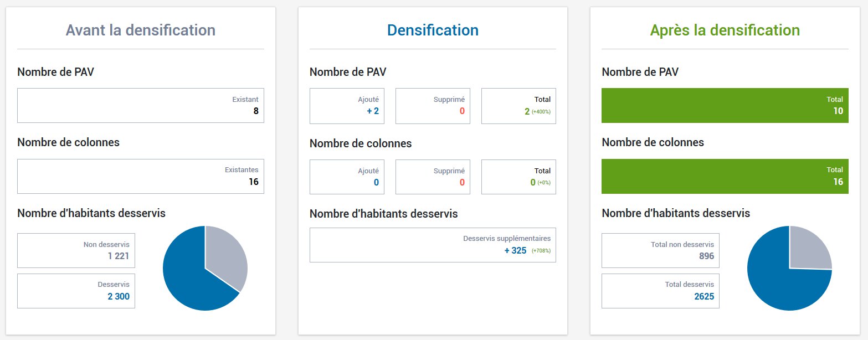
Task: Click the PAV "Total" box showing +400%
Action: (x=518, y=106)
